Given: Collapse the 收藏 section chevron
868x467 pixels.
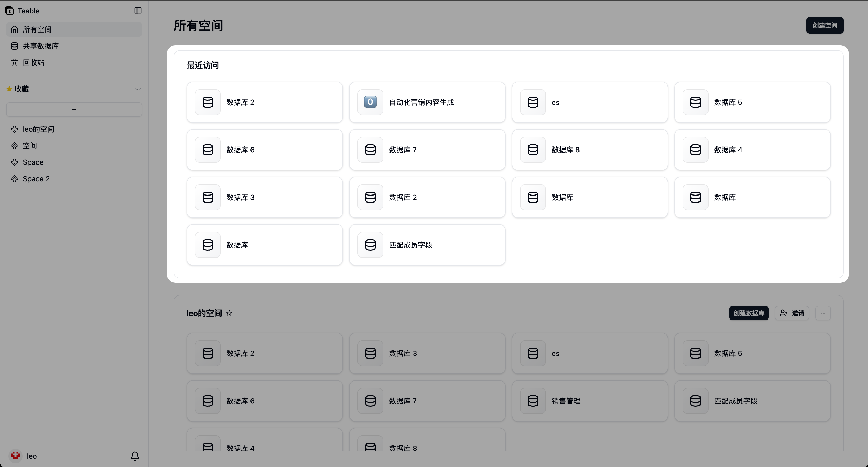Looking at the screenshot, I should click(138, 89).
